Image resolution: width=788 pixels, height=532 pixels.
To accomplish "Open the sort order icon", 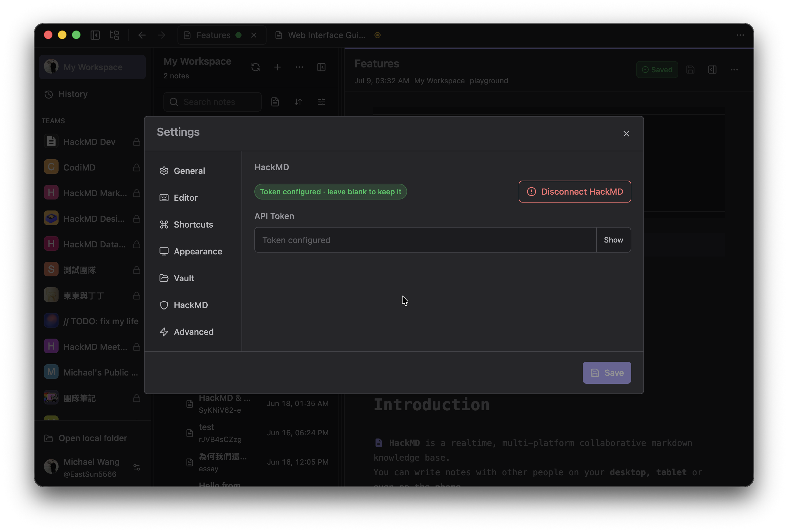I will [298, 102].
